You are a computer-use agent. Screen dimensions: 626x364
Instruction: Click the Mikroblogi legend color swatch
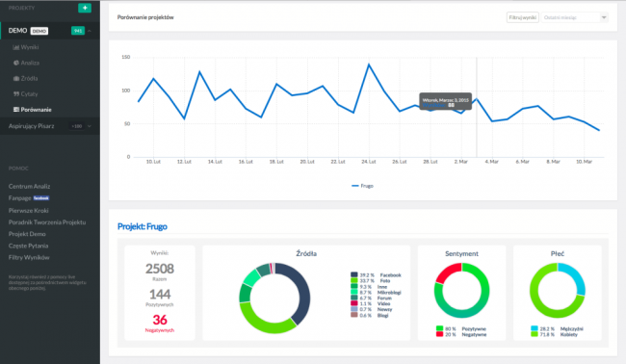[354, 292]
